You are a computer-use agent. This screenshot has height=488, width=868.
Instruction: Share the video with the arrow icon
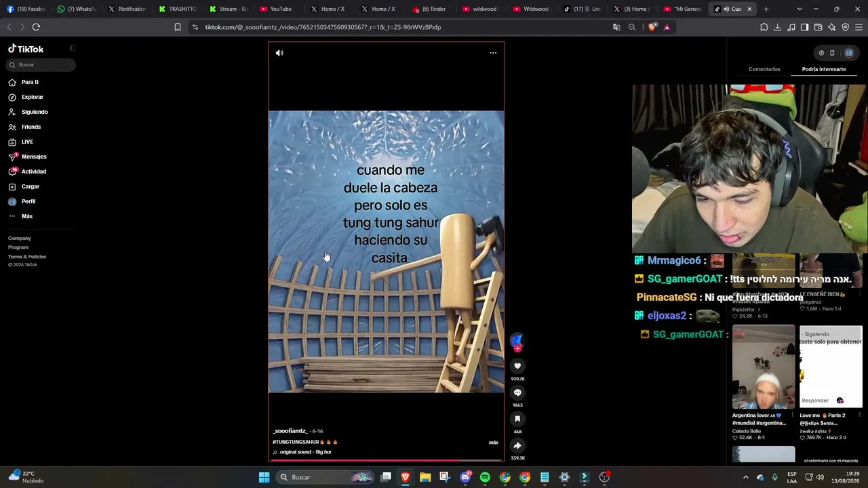tap(517, 445)
